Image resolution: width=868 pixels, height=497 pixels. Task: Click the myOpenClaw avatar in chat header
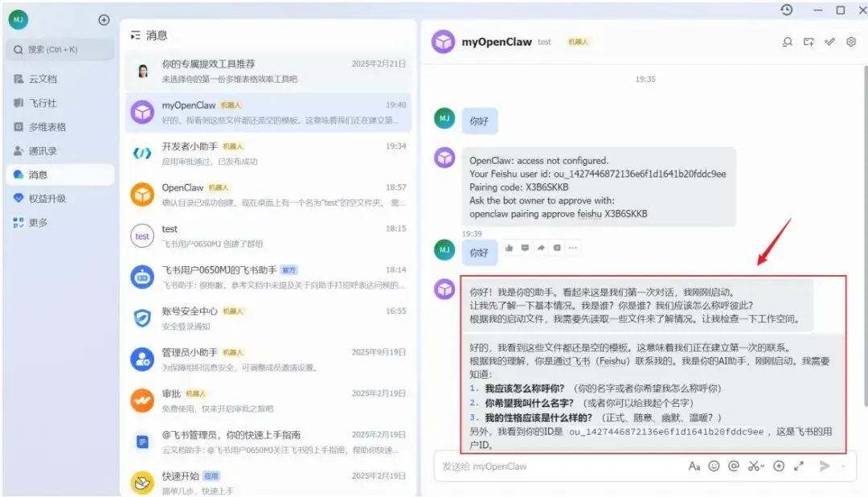444,42
